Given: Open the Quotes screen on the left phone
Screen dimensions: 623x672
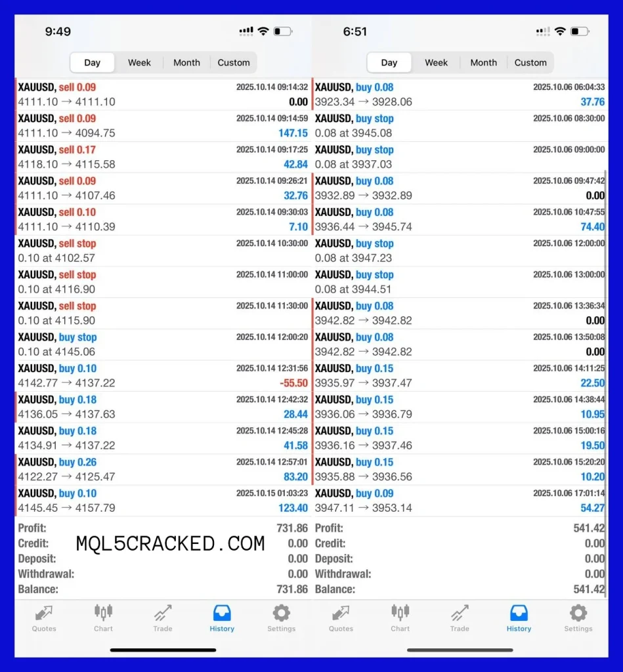Looking at the screenshot, I should coord(44,619).
